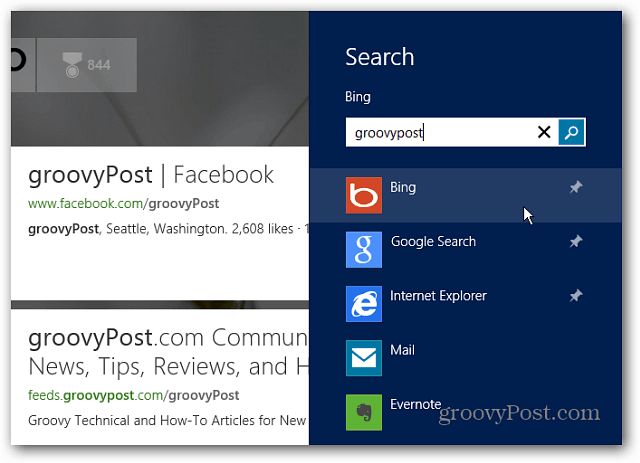Open the feeds.groovypost.com/groovyPost link
Image resolution: width=640 pixels, height=463 pixels.
(133, 395)
